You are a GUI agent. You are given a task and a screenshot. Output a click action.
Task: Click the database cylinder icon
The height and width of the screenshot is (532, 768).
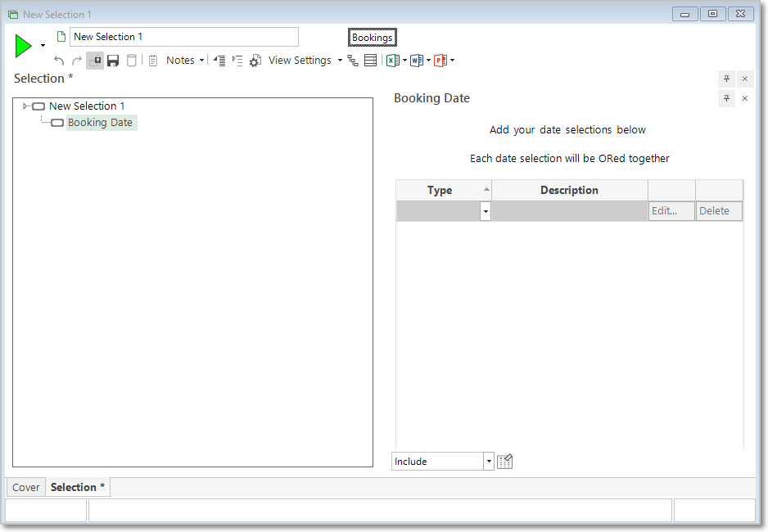[x=132, y=61]
